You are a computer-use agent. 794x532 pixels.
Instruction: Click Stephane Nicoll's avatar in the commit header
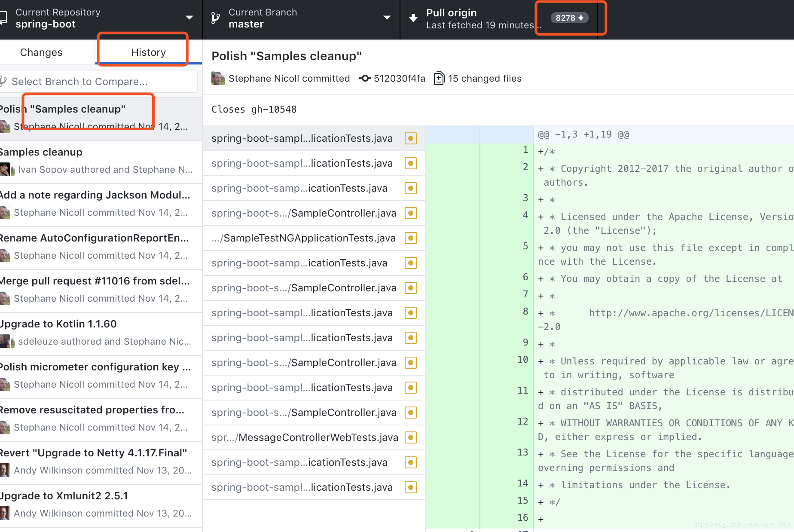tap(218, 78)
